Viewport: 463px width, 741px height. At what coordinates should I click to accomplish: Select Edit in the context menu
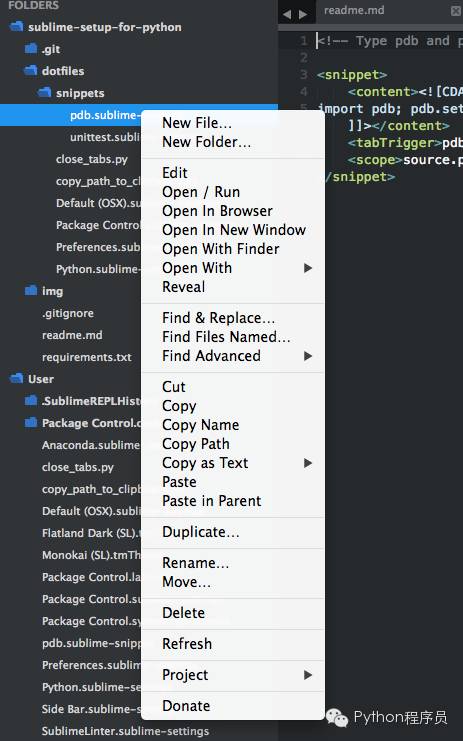point(175,173)
